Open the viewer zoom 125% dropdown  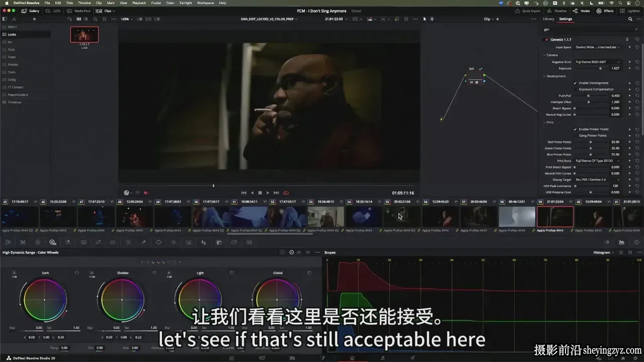[127, 19]
